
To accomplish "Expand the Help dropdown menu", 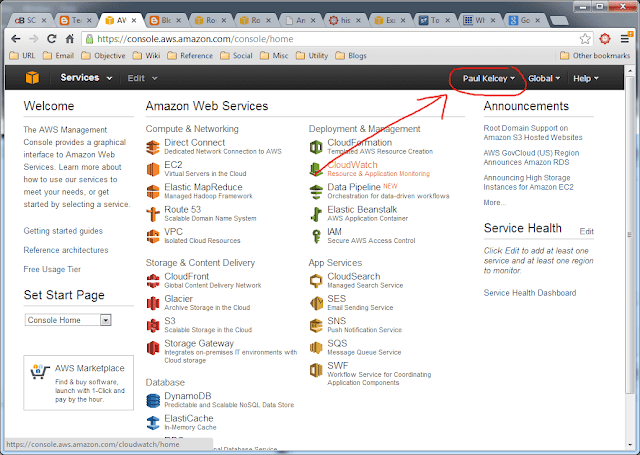I will point(586,78).
